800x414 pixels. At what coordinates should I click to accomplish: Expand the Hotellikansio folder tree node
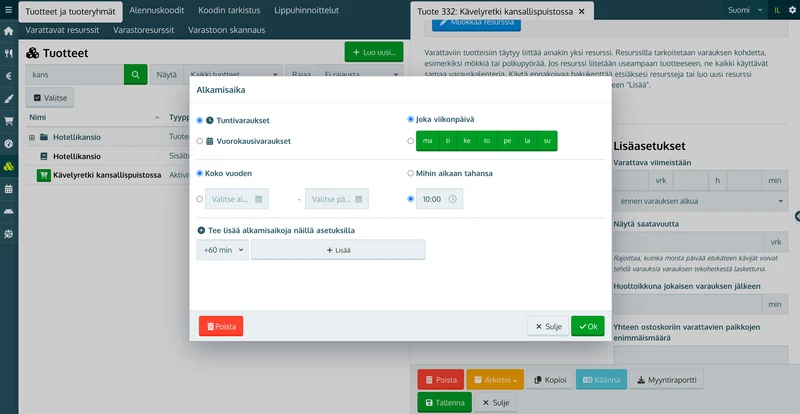[x=32, y=137]
